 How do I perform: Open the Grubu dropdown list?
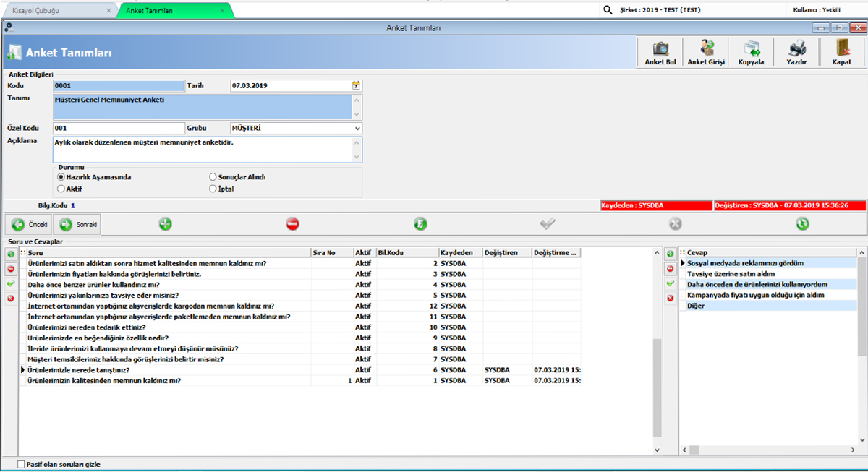pyautogui.click(x=357, y=129)
